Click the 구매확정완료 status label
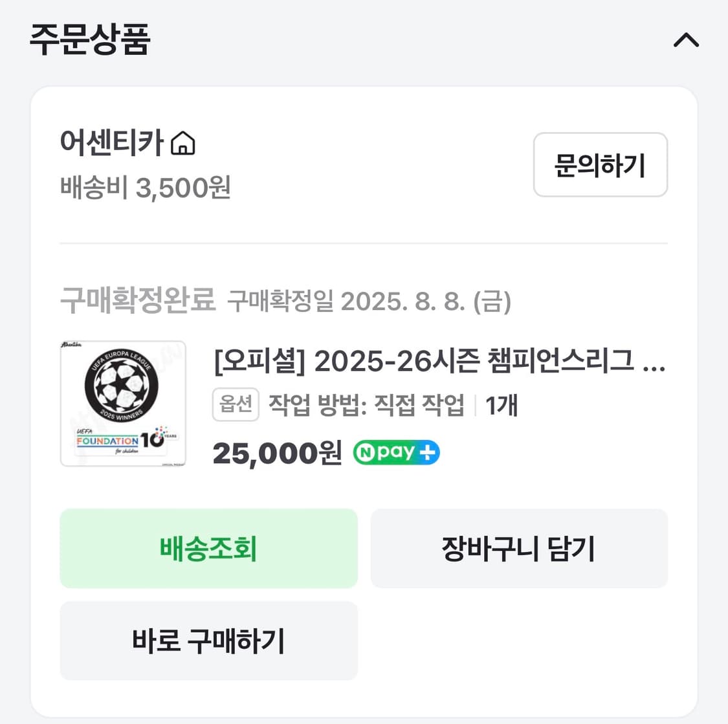 (137, 299)
